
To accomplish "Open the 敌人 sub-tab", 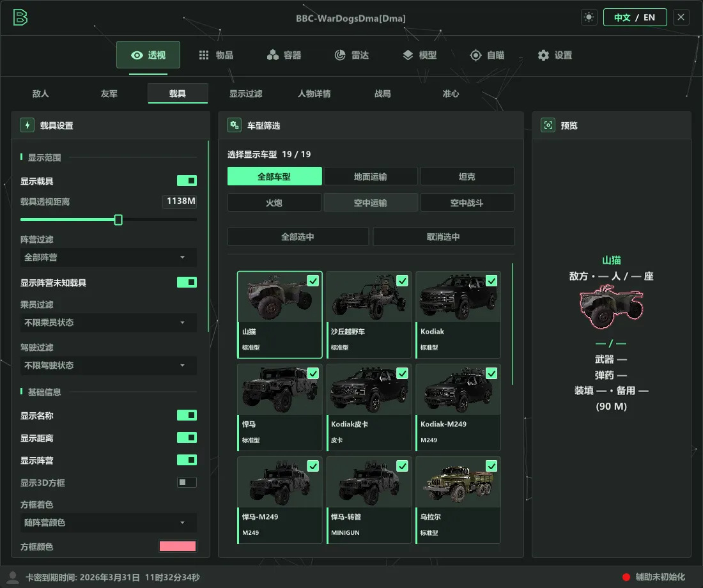I will click(40, 94).
